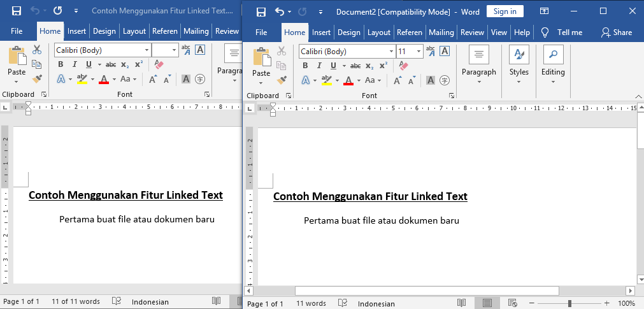This screenshot has width=644, height=309.
Task: Toggle Subscript in Document2 window
Action: 369,66
